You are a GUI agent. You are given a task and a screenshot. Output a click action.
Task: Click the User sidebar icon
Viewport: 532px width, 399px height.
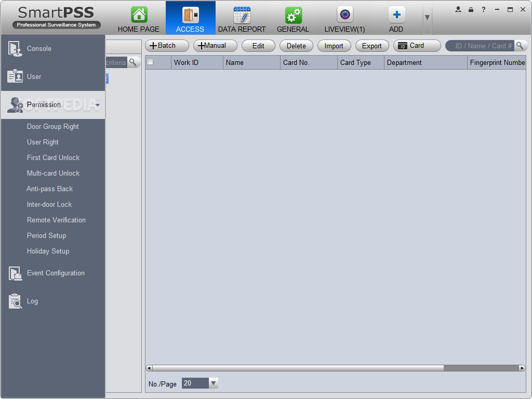[15, 76]
